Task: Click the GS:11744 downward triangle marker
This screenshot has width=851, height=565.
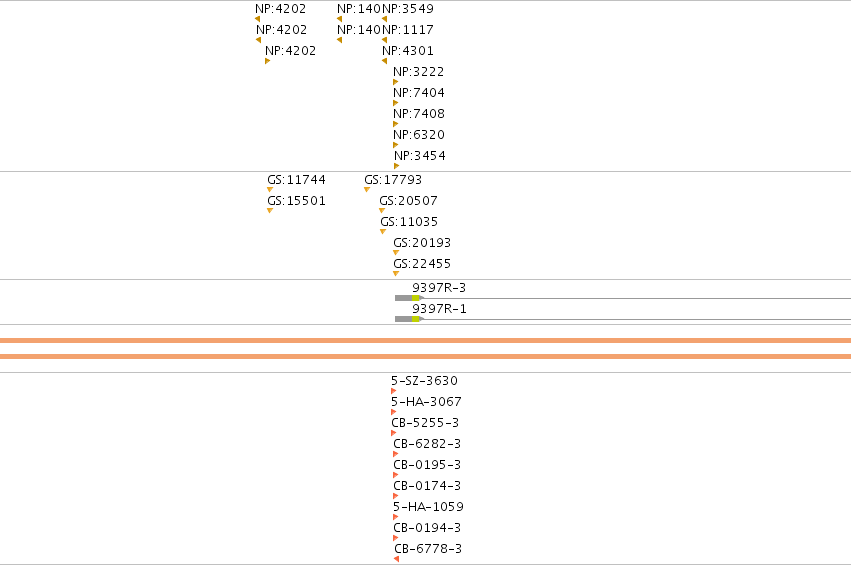Action: tap(270, 189)
